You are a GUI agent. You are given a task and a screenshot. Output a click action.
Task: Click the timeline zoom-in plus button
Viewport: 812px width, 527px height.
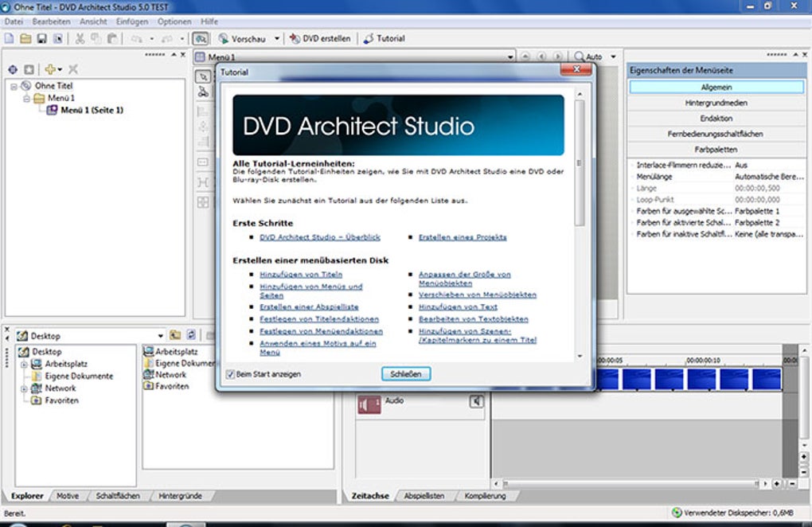point(777,483)
